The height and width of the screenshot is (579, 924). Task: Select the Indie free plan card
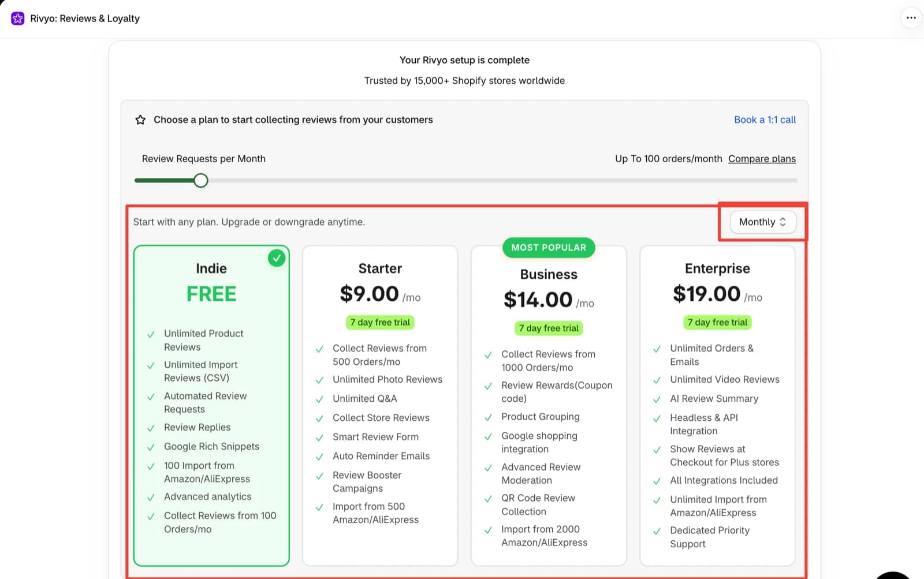pyautogui.click(x=211, y=406)
